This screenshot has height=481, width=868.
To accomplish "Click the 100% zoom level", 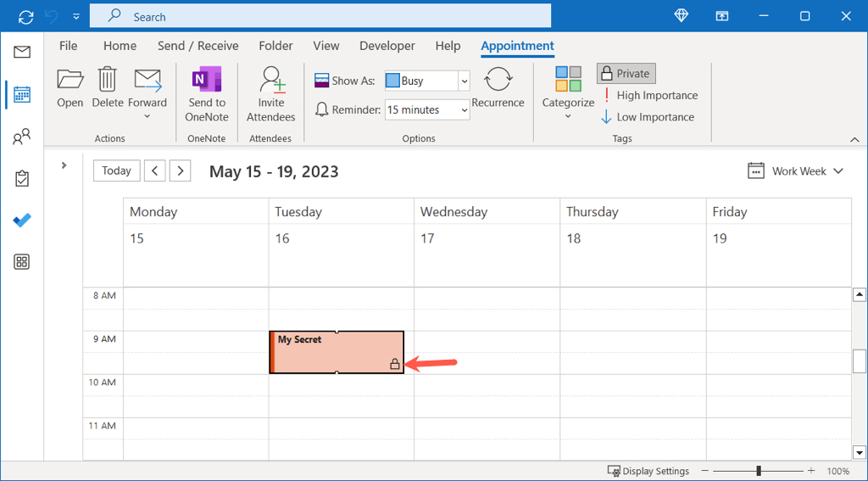I will [838, 472].
